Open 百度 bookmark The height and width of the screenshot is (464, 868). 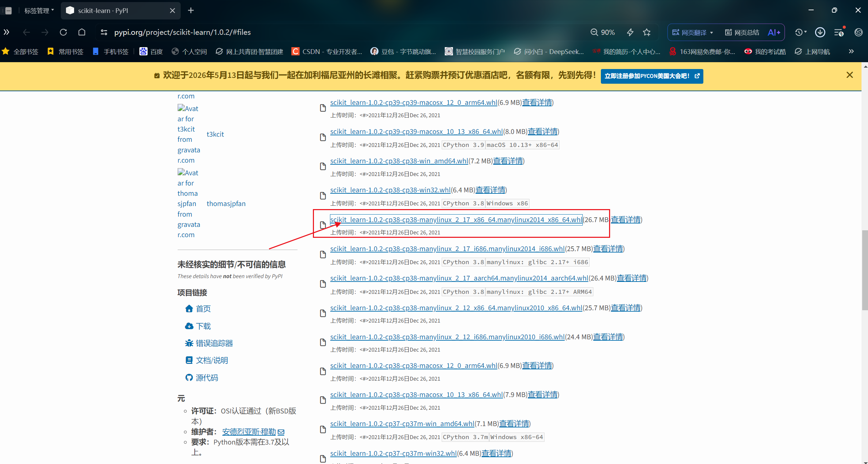151,52
